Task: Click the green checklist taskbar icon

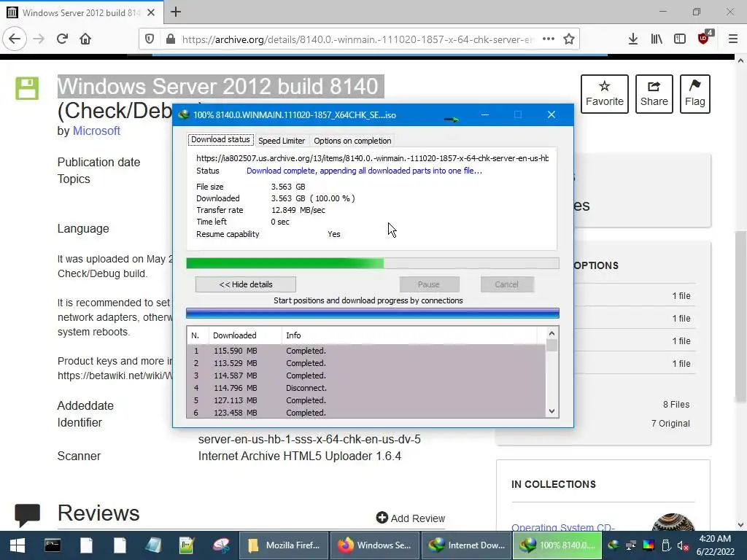Action: pos(187,545)
